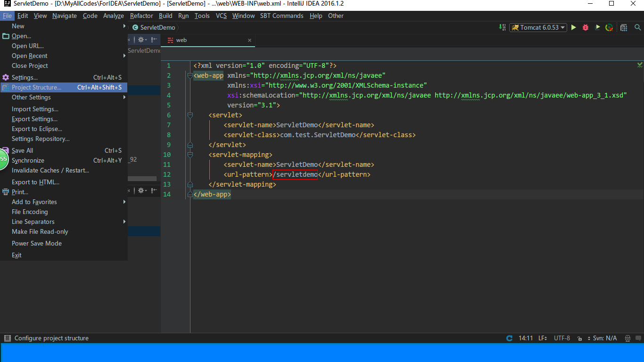Choose Export to Eclipse... entry
Image resolution: width=644 pixels, height=362 pixels.
[64, 129]
